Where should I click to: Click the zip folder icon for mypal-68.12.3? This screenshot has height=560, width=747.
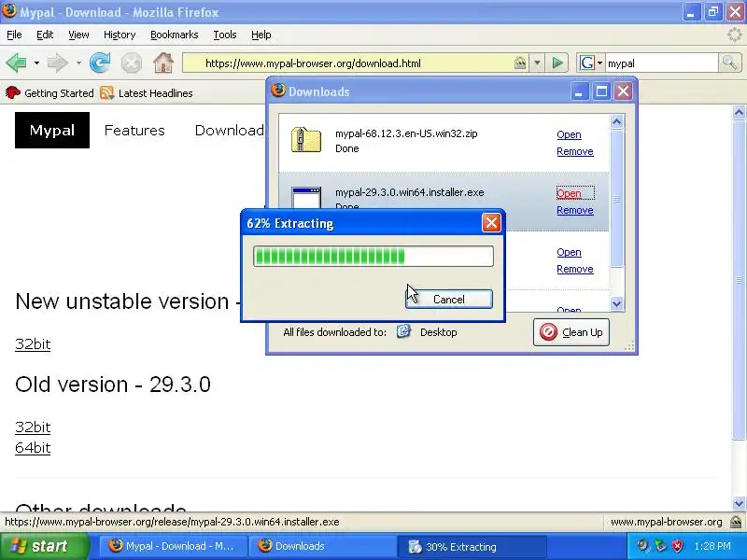(x=306, y=139)
